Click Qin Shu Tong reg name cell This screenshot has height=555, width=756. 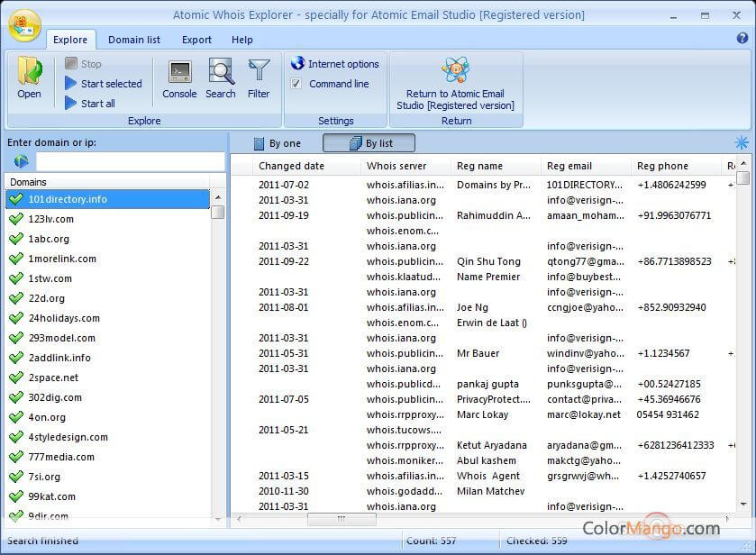pyautogui.click(x=488, y=261)
